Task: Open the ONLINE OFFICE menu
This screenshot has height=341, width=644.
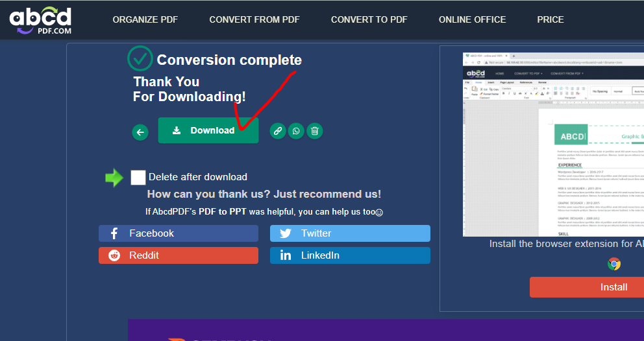Action: click(x=473, y=19)
